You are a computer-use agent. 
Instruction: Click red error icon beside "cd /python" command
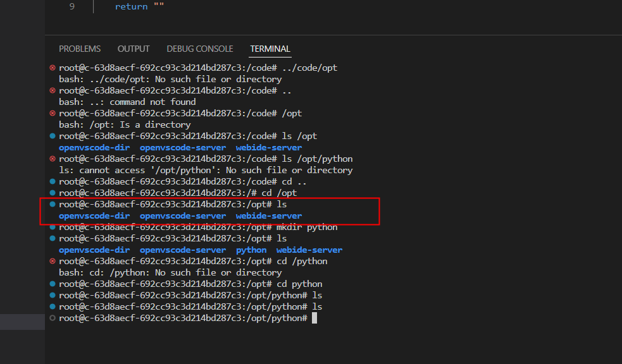pyautogui.click(x=53, y=262)
